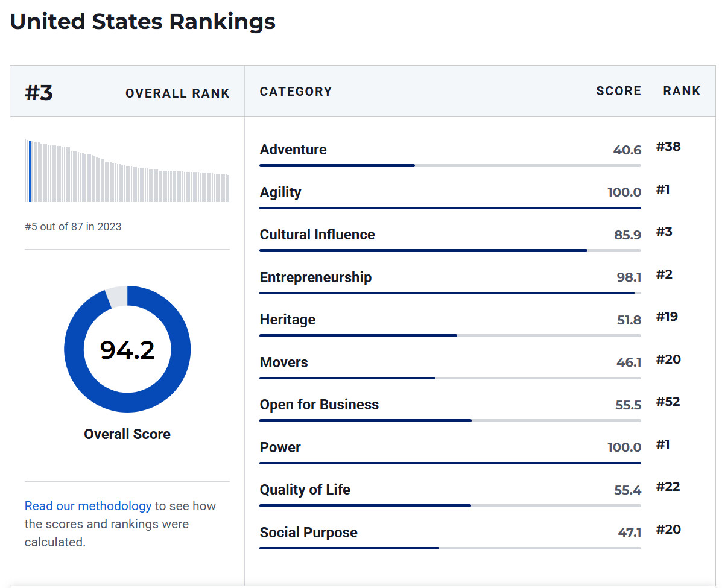Viewport: 722px width, 588px height.
Task: Click the Adventure score progress bar
Action: pyautogui.click(x=450, y=165)
